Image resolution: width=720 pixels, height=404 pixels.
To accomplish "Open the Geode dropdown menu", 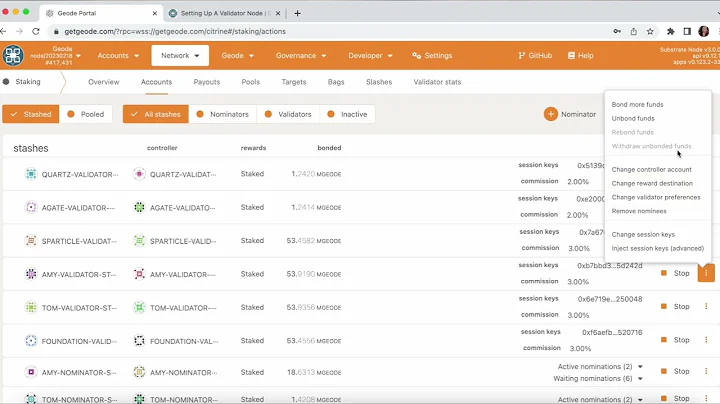I will pyautogui.click(x=237, y=56).
